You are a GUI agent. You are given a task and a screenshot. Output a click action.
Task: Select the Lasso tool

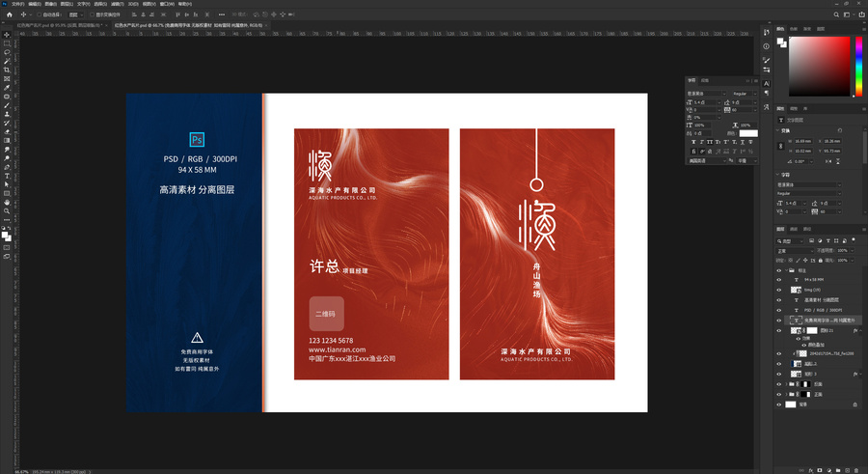[x=7, y=52]
